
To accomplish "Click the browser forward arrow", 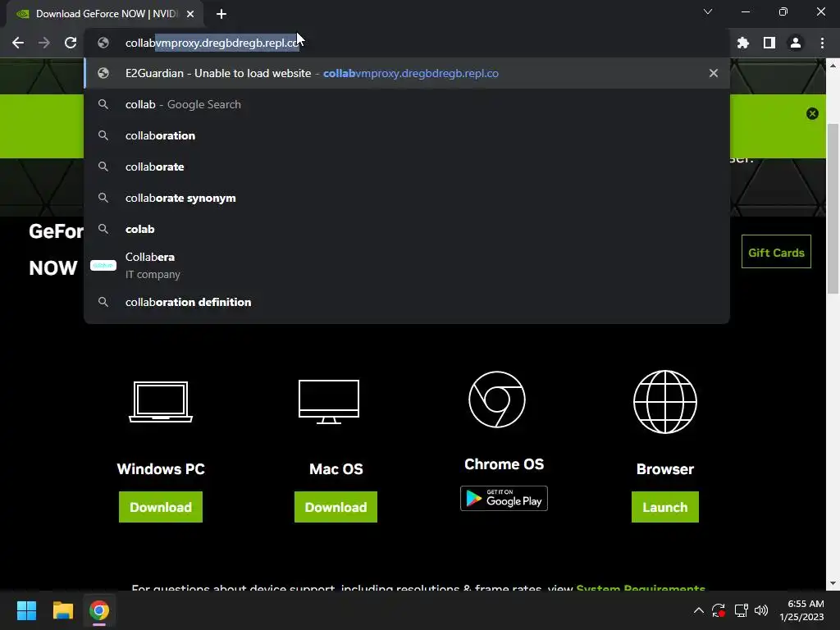I will 44,43.
